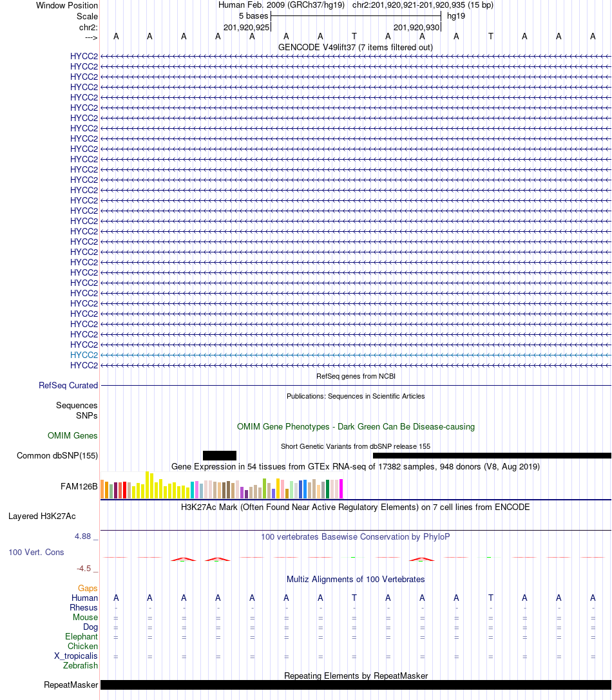Open the OMIM Gene Phenotypes track title
The width and height of the screenshot is (612, 700).
(x=356, y=427)
